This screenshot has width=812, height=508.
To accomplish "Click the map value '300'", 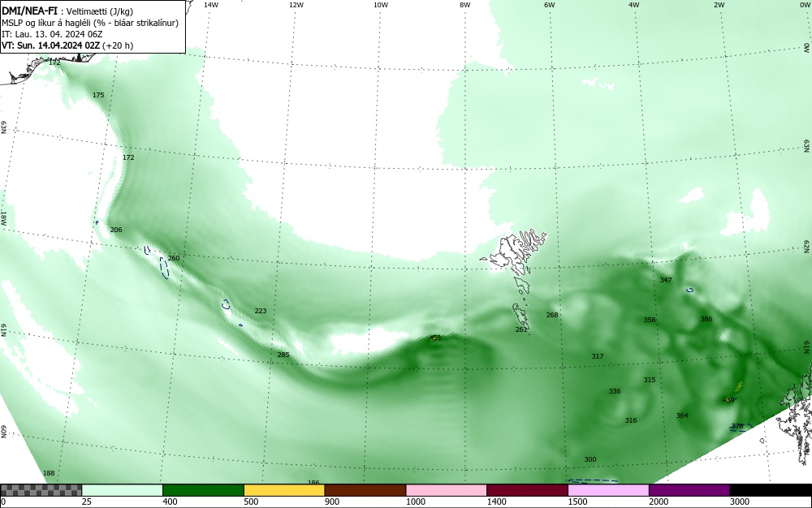I will (x=590, y=459).
